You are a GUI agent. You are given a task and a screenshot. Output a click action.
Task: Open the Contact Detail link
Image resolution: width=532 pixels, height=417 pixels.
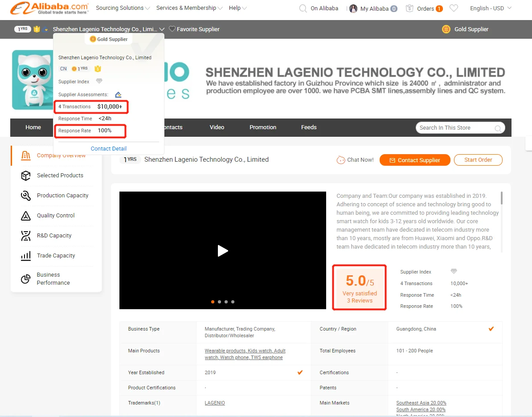109,149
